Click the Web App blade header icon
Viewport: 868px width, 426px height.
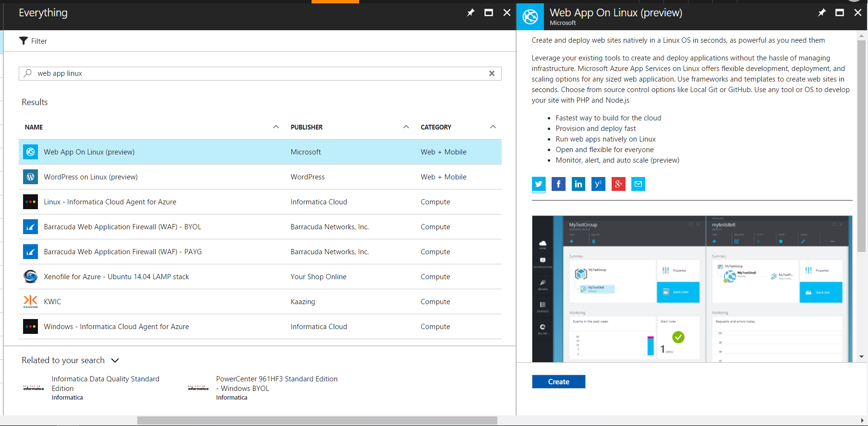(530, 17)
